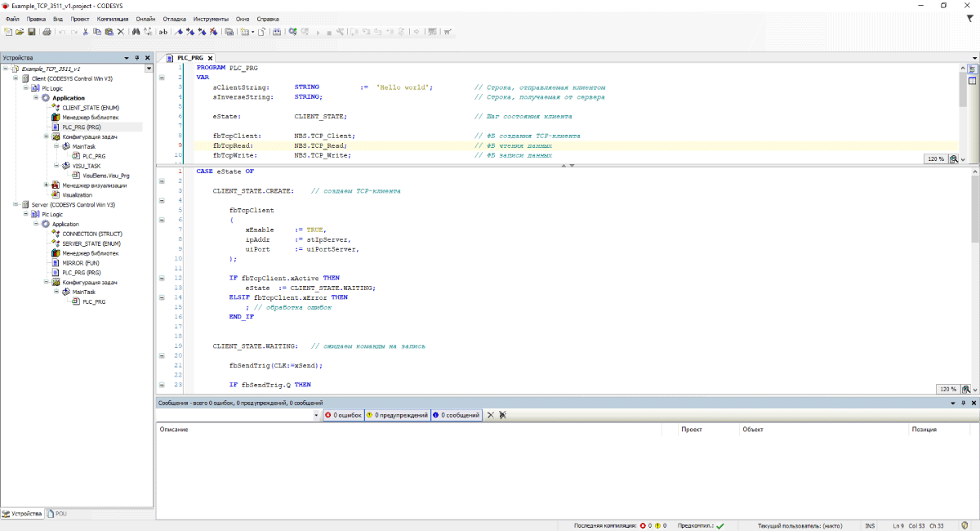
Task: Toggle the warnings filter button
Action: click(x=397, y=415)
